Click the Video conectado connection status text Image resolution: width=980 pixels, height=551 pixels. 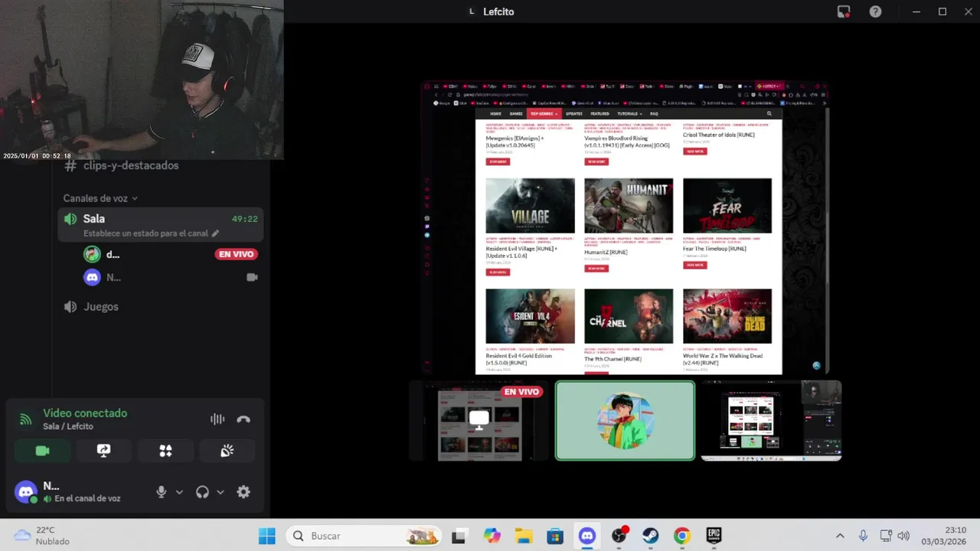(85, 413)
